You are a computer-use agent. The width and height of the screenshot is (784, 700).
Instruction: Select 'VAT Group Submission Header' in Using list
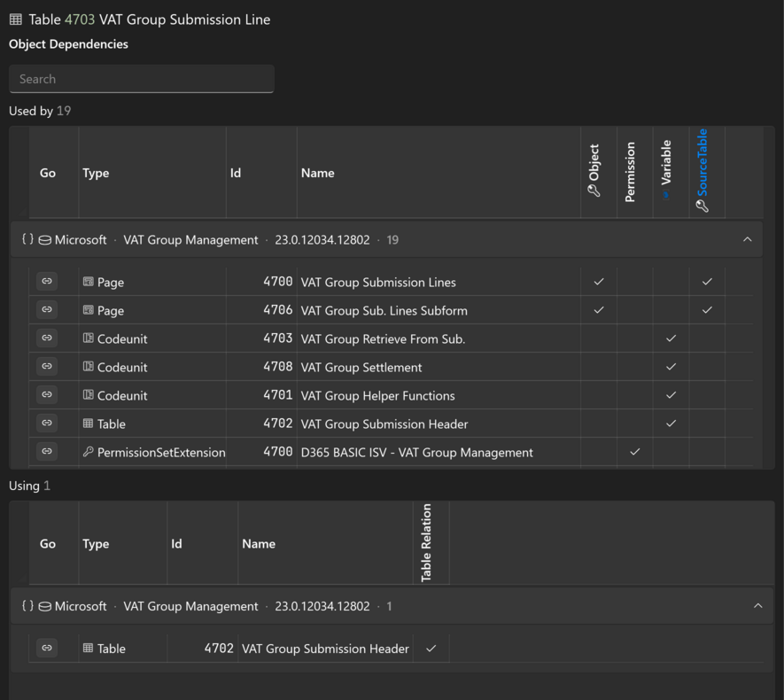click(325, 649)
